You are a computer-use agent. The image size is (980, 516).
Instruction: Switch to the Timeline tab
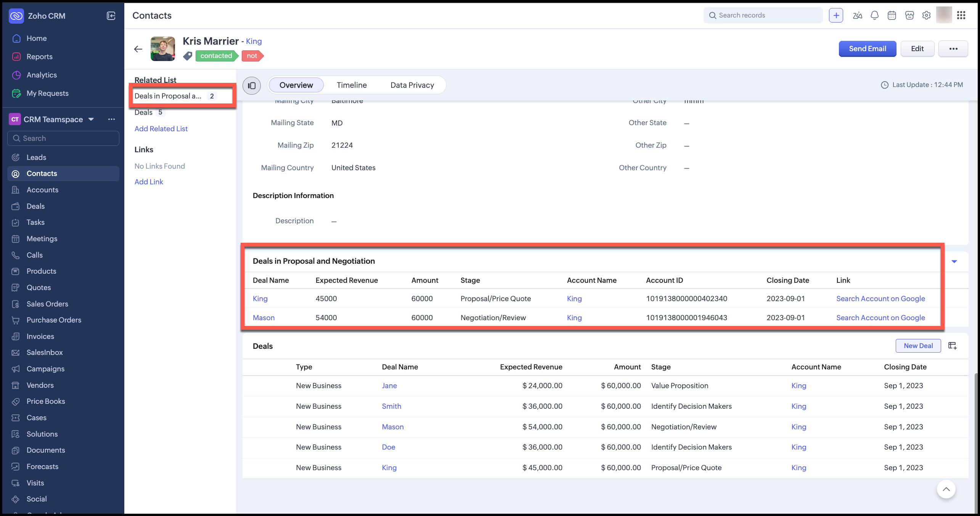pos(351,85)
